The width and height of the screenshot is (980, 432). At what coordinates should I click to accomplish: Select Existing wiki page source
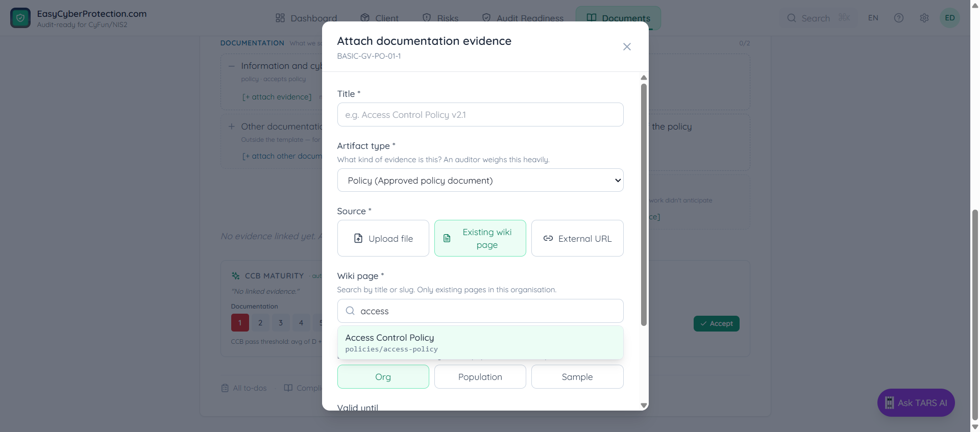[480, 238]
